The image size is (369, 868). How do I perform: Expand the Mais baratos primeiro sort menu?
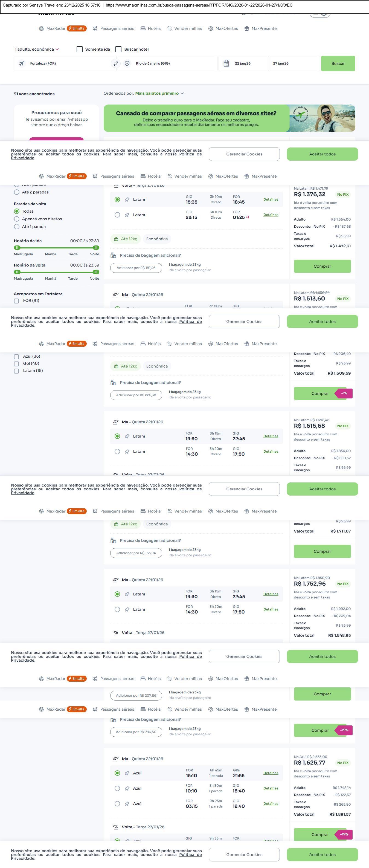(x=159, y=93)
